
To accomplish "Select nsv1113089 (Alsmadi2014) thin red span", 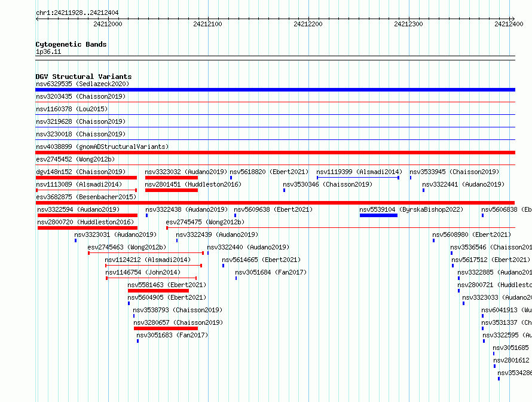I will click(x=86, y=190).
